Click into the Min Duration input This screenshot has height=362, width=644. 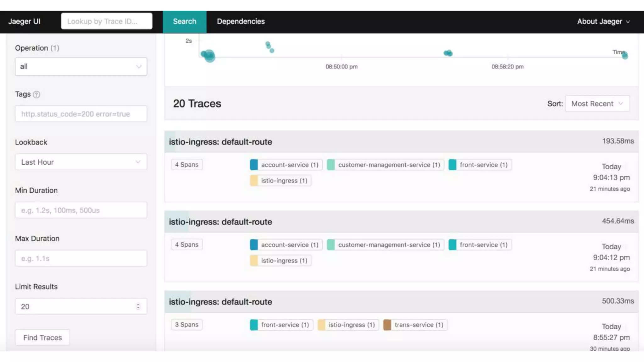coord(81,210)
